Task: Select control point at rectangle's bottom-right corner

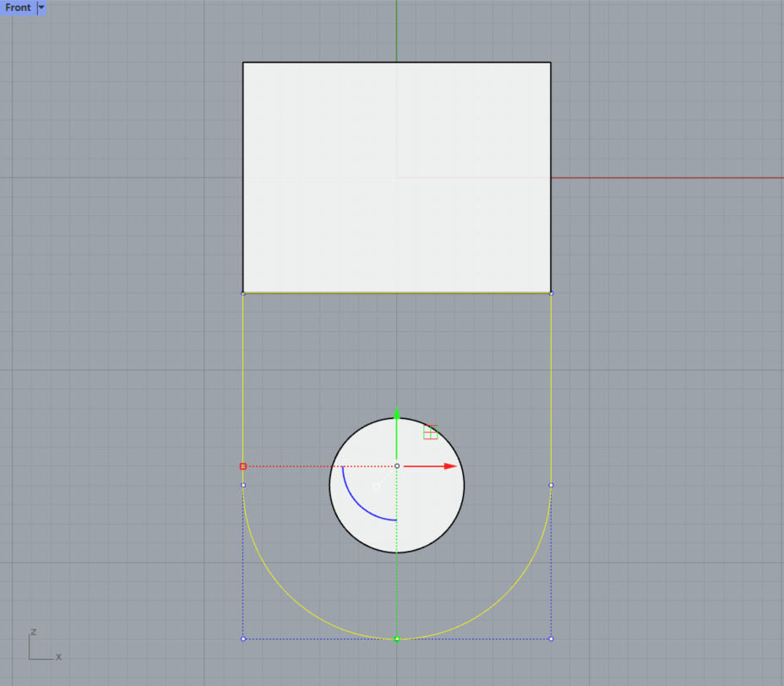Action: coord(551,293)
